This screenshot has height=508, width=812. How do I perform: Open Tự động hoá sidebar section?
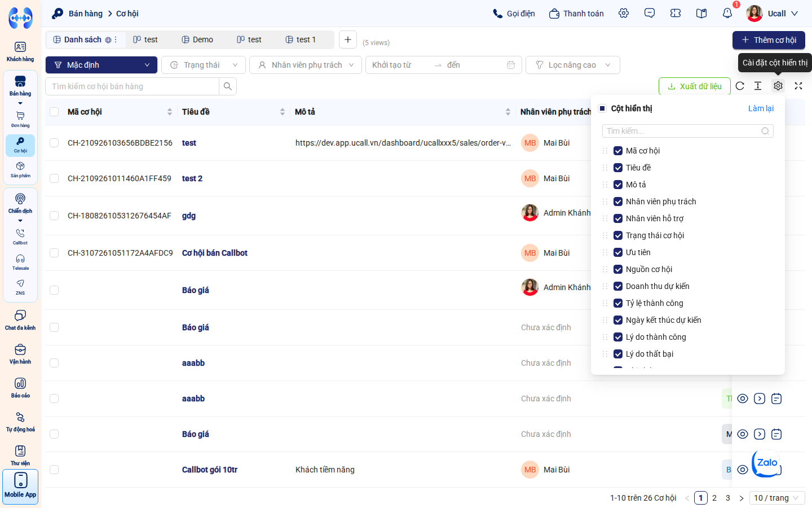coord(20,422)
